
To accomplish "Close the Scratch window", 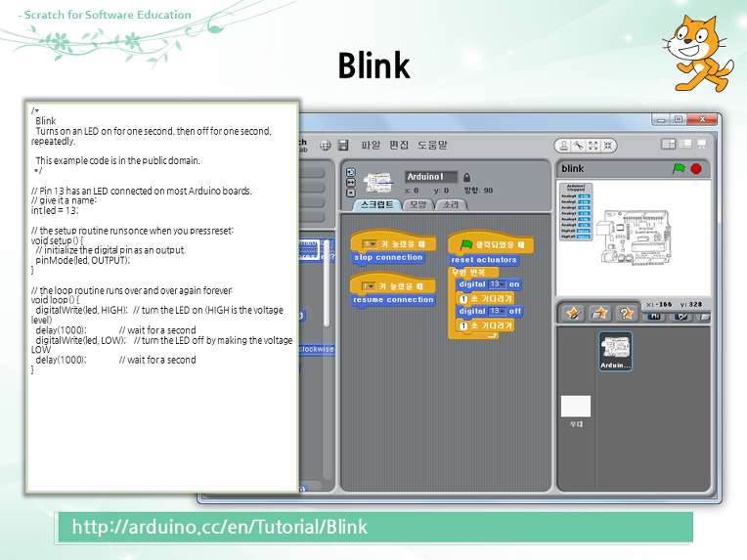I will tap(702, 119).
